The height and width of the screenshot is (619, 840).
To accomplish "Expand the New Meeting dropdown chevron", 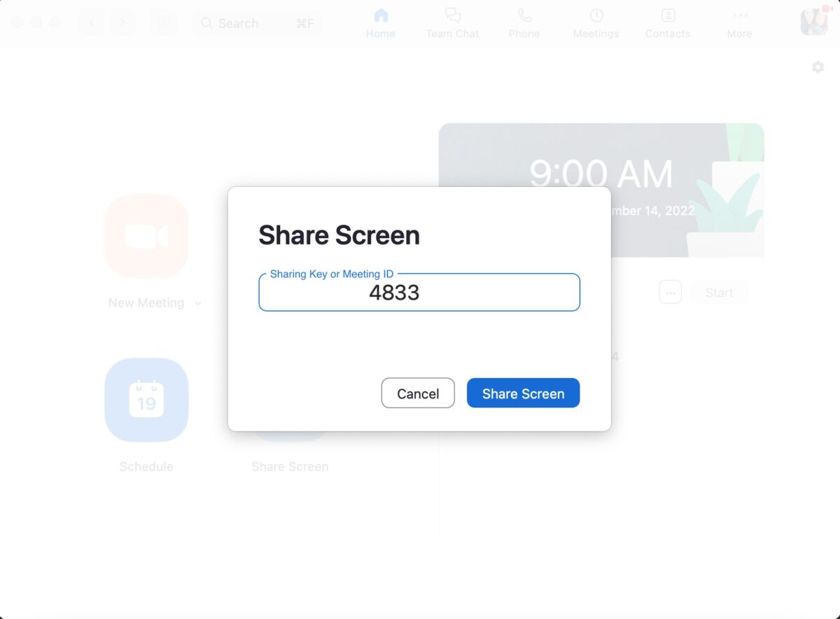I will (198, 303).
